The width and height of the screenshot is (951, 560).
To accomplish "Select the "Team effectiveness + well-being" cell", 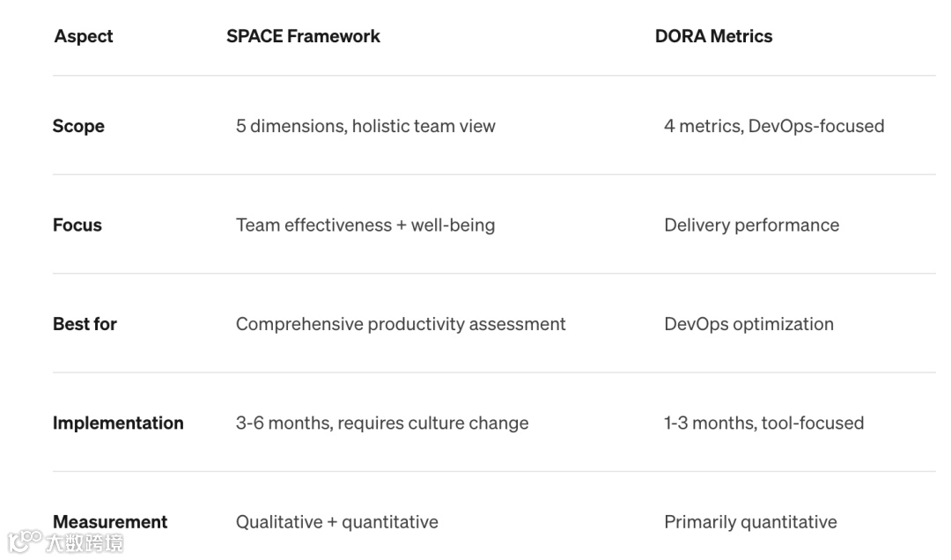I will tap(365, 225).
